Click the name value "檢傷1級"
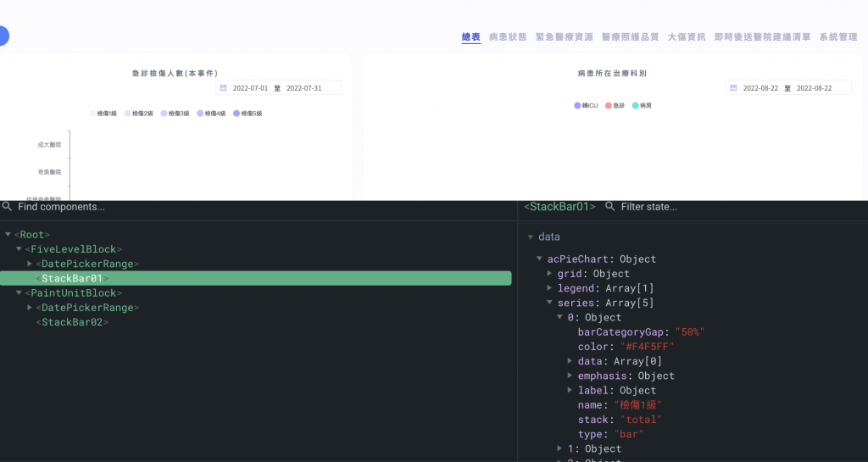 pyautogui.click(x=637, y=405)
